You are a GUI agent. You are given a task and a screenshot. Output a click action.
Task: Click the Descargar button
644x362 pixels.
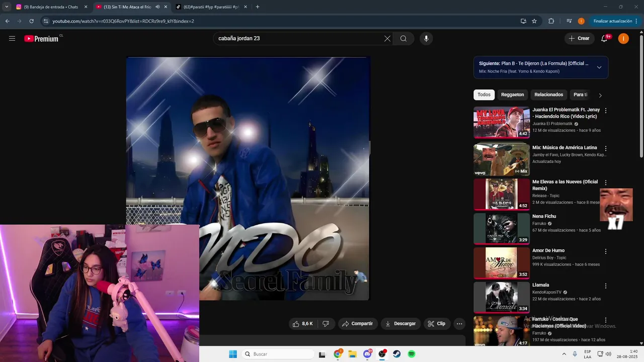tap(400, 324)
